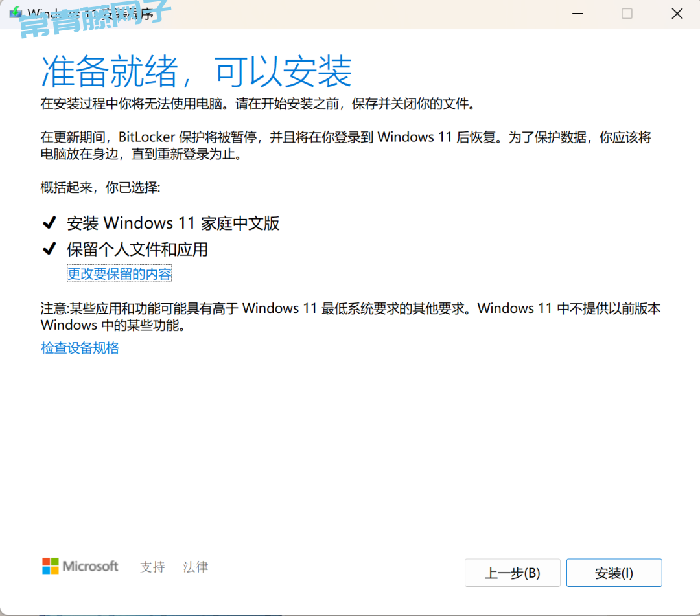Click the 注意 system requirements note text
This screenshot has width=700, height=616.
point(350,316)
